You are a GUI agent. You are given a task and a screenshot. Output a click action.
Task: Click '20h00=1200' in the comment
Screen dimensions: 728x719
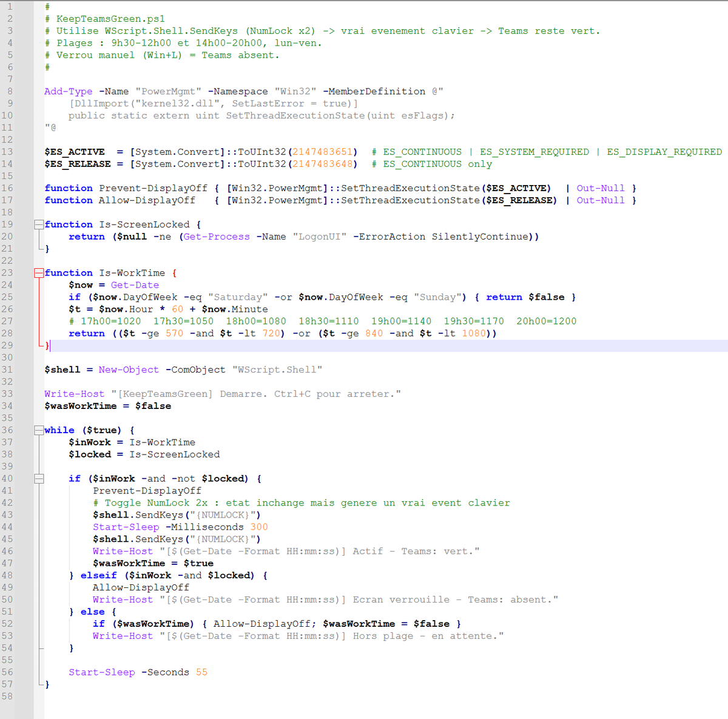[x=547, y=322]
